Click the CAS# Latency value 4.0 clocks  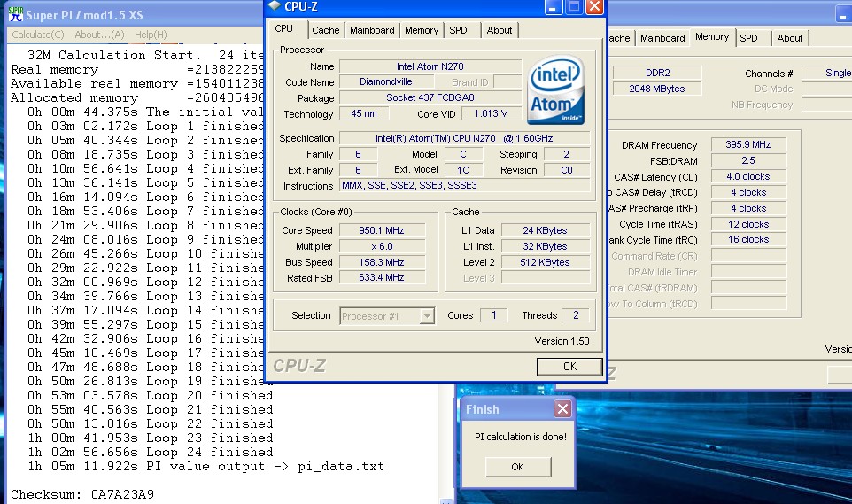[x=748, y=176]
